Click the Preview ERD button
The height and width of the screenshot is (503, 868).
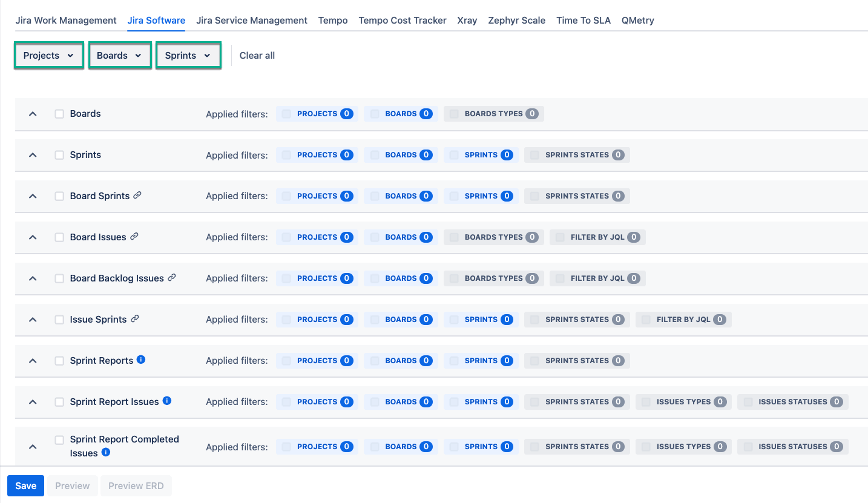[136, 485]
